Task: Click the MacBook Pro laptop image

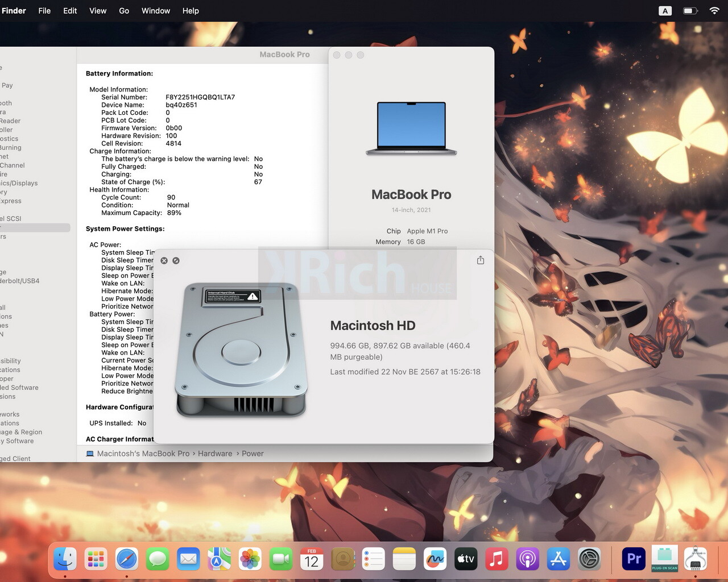Action: click(x=411, y=128)
